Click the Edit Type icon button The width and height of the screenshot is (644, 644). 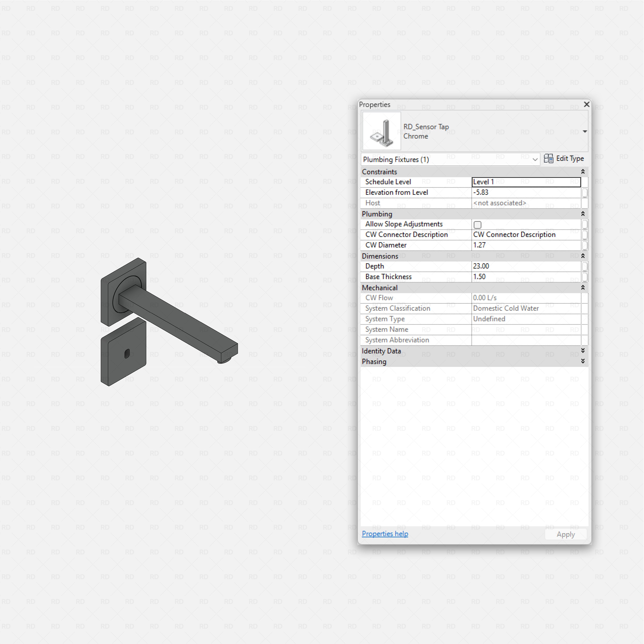(x=548, y=159)
